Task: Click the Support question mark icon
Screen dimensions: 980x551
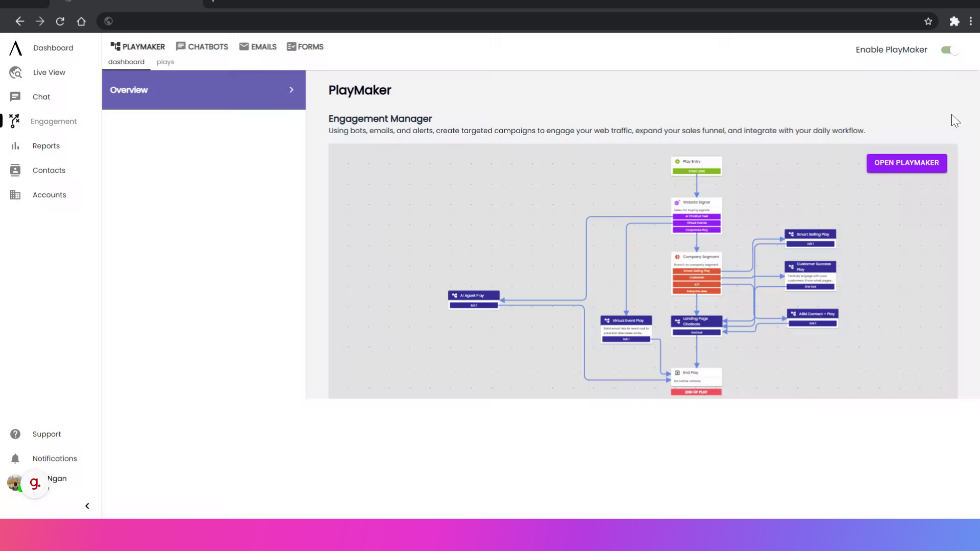Action: tap(15, 434)
